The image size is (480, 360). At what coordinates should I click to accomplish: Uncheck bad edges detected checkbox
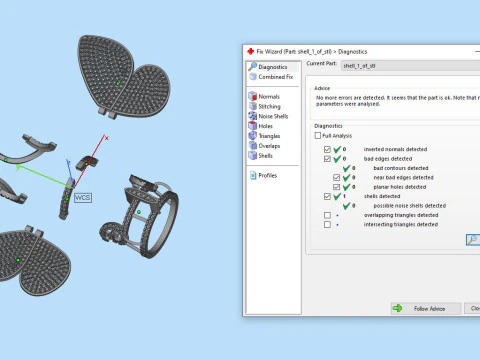click(x=327, y=159)
